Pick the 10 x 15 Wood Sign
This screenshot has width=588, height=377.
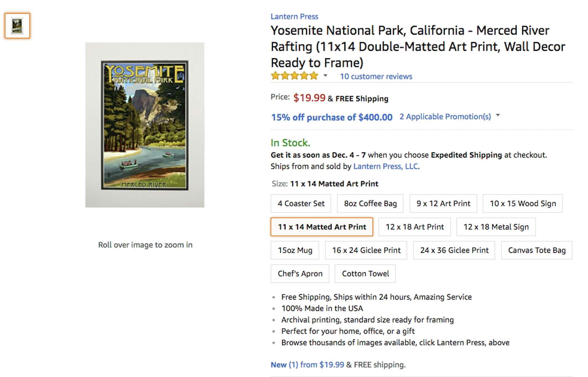[x=522, y=203]
